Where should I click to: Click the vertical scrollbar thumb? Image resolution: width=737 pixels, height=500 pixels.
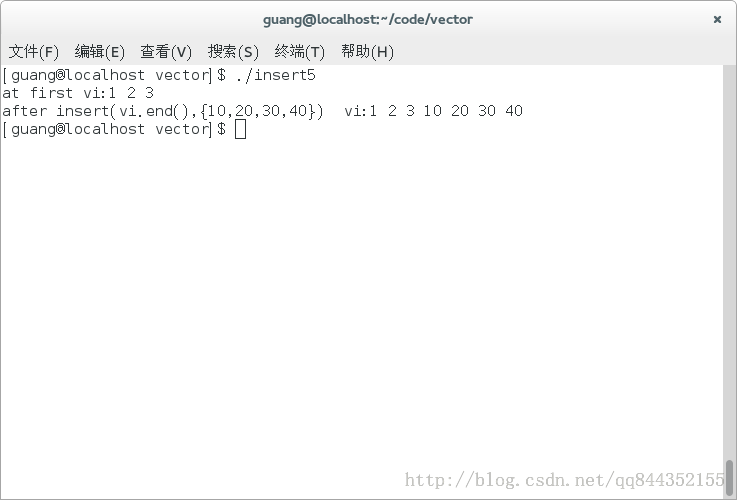[729, 478]
